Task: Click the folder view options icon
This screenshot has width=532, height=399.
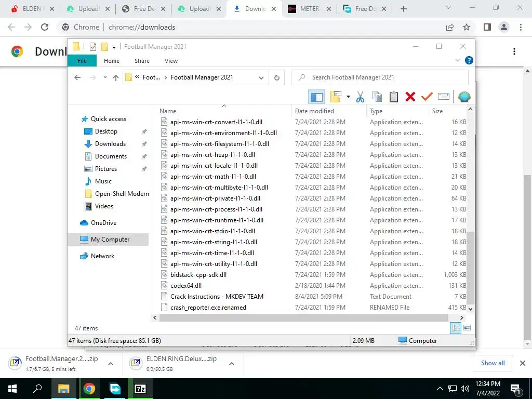Action: [x=336, y=97]
